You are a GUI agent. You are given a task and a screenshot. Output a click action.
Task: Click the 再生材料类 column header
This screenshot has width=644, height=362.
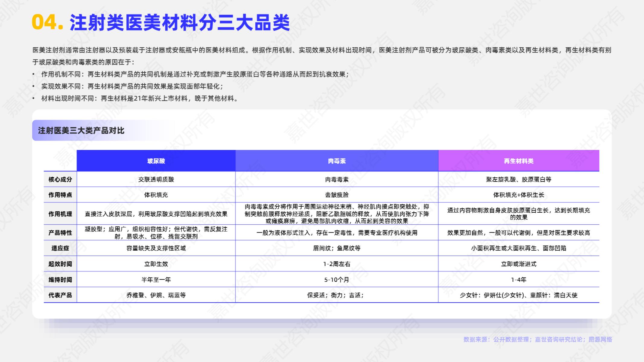[518, 161]
